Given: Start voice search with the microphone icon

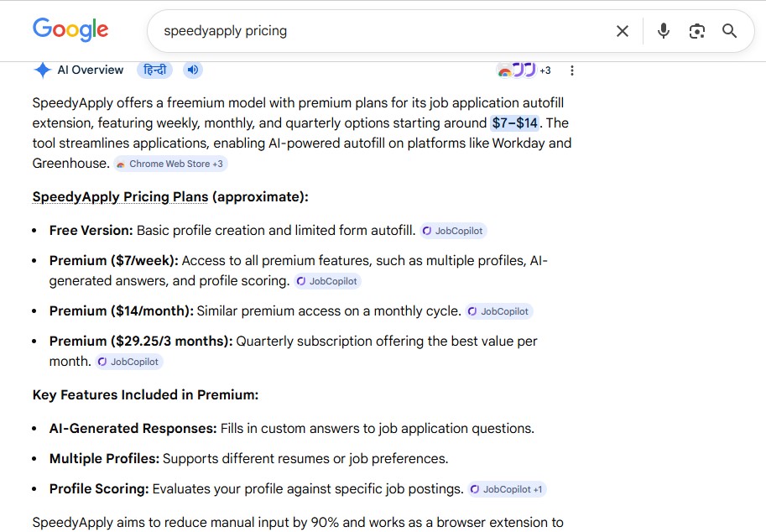Looking at the screenshot, I should 663,31.
